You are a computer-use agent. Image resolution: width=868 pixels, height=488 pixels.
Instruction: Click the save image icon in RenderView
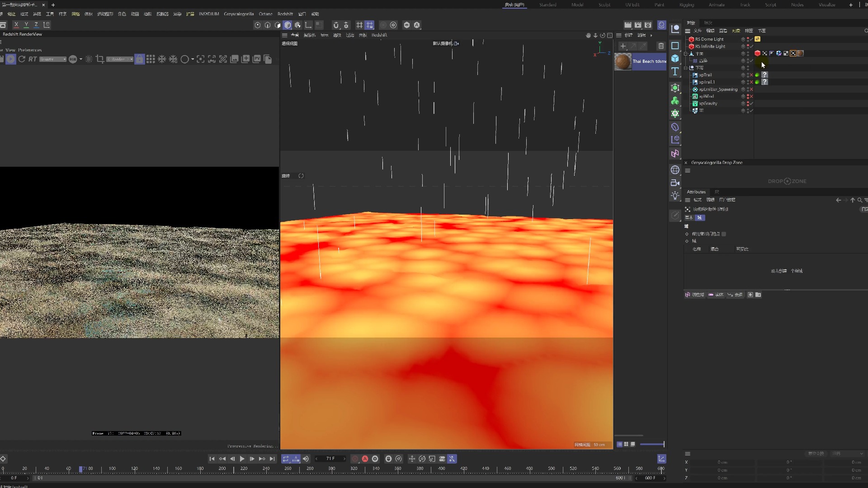pos(234,59)
